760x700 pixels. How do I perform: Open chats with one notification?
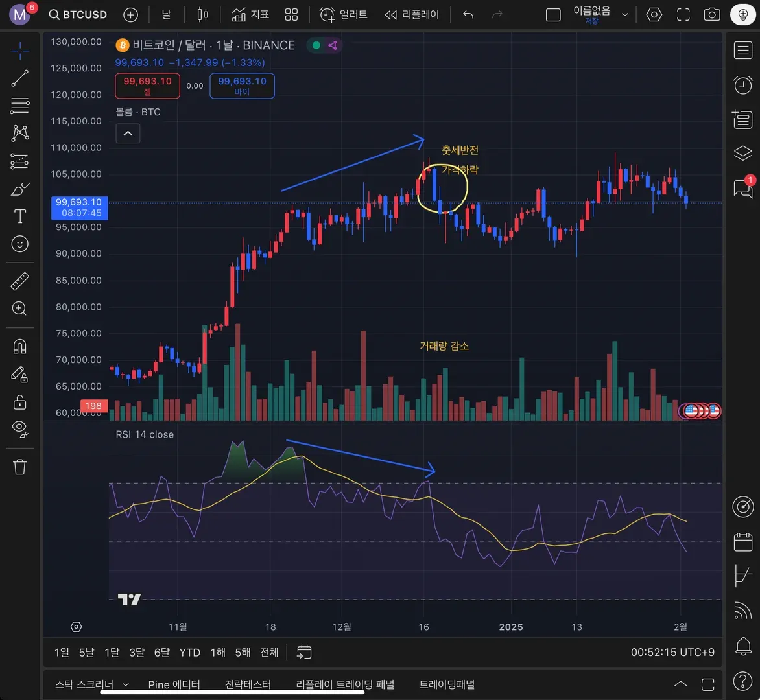744,188
